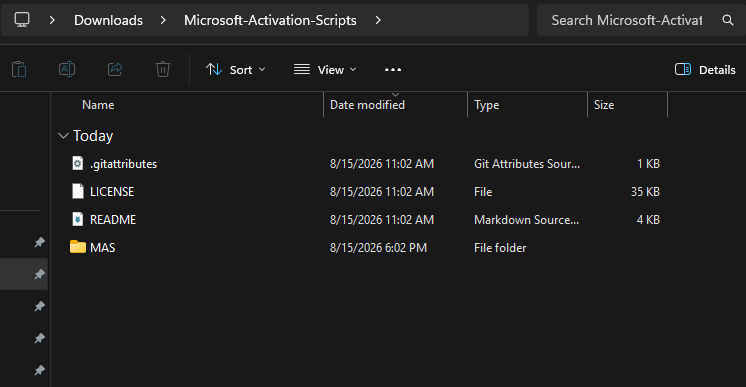Expand chevron after Downloads breadcrumb

click(163, 20)
